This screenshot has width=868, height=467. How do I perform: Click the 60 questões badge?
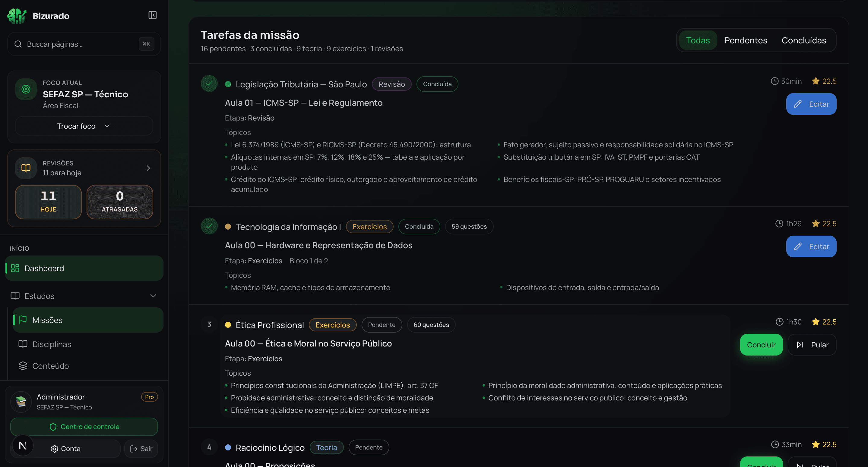[431, 325]
